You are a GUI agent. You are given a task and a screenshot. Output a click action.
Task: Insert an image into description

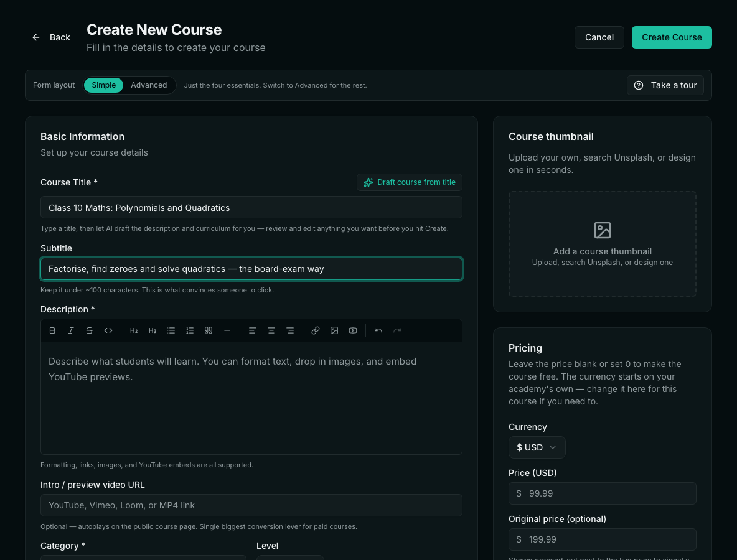coord(334,331)
